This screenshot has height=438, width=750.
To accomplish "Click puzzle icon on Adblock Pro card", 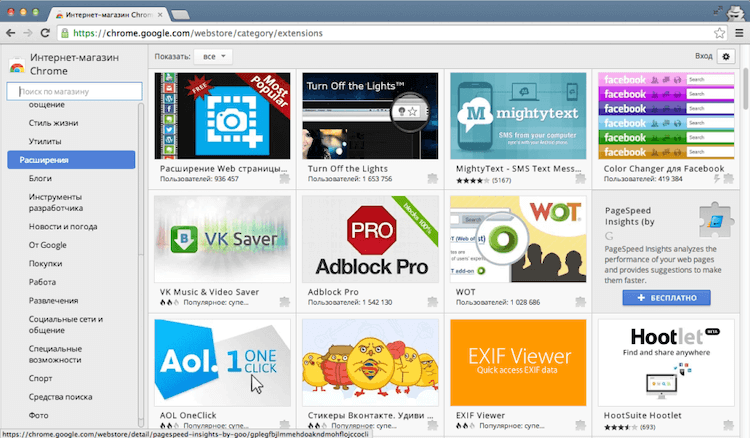I will point(432,302).
